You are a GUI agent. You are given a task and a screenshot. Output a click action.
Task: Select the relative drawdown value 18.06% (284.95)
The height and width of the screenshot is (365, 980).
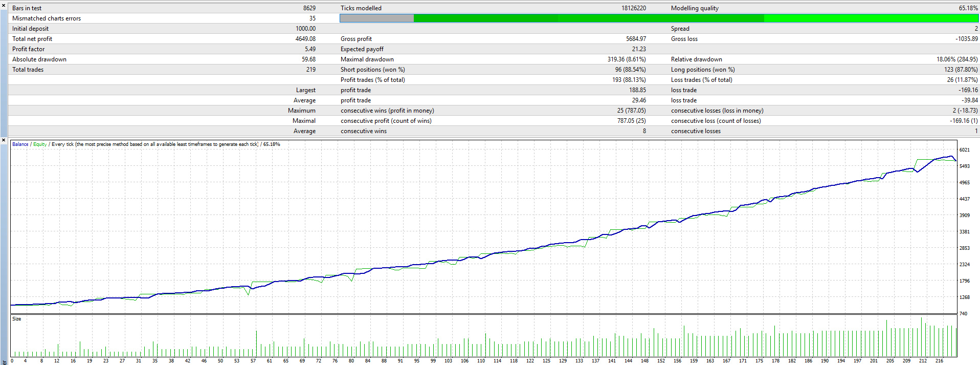coord(957,59)
